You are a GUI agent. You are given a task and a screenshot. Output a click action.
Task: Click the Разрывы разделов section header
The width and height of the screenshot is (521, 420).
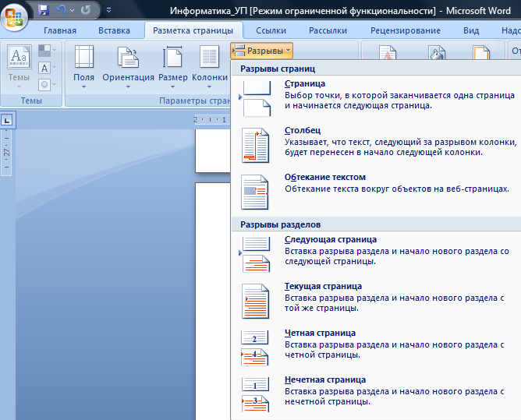(x=376, y=224)
